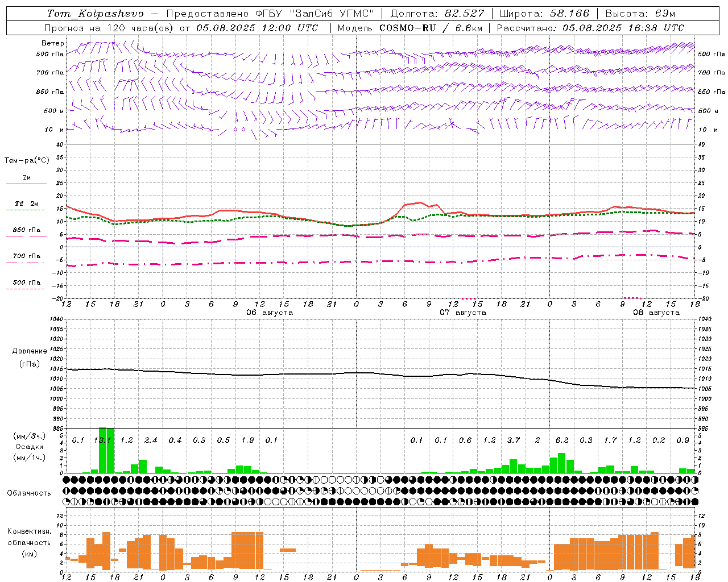Click the "Тем-ра(°C)" temperature panel label
This screenshot has height=582, width=728.
pos(27,161)
